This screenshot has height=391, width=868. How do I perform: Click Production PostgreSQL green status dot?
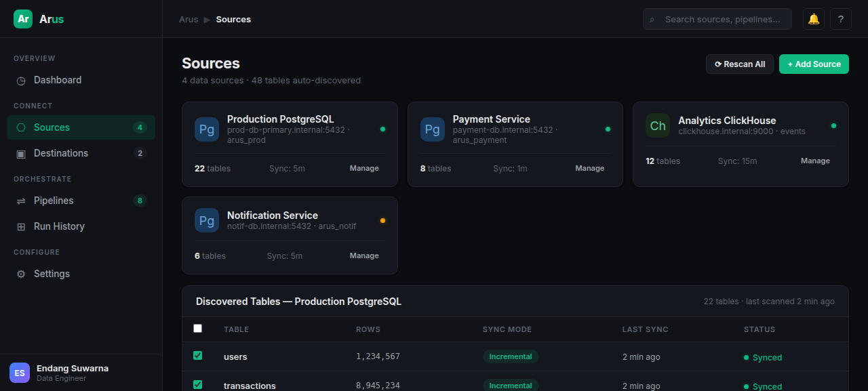[382, 129]
